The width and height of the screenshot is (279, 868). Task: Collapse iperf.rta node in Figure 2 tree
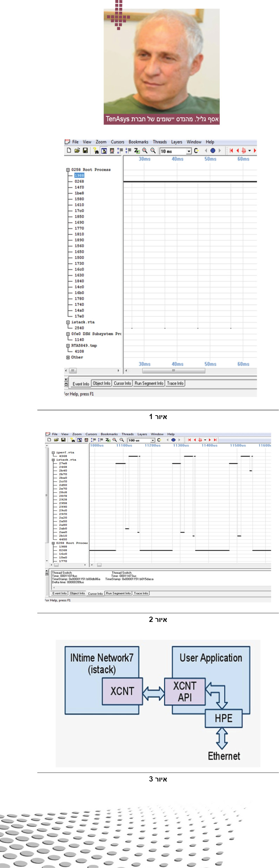[x=53, y=452]
